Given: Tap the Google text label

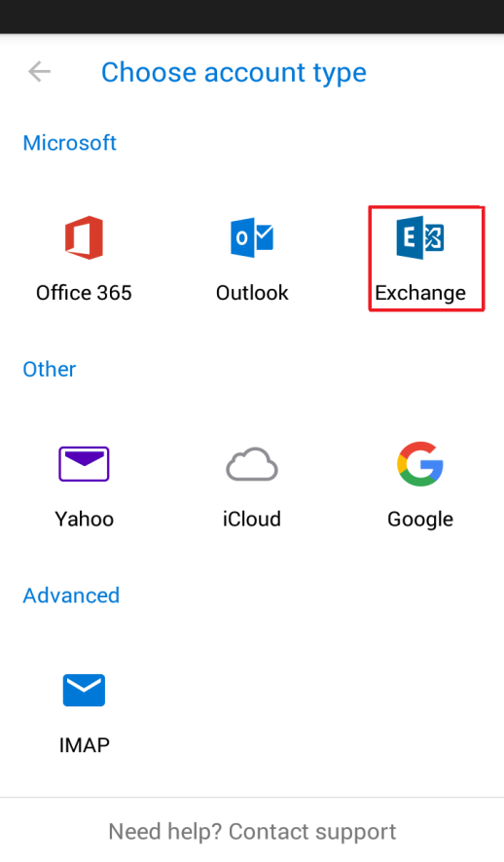Looking at the screenshot, I should click(420, 521).
